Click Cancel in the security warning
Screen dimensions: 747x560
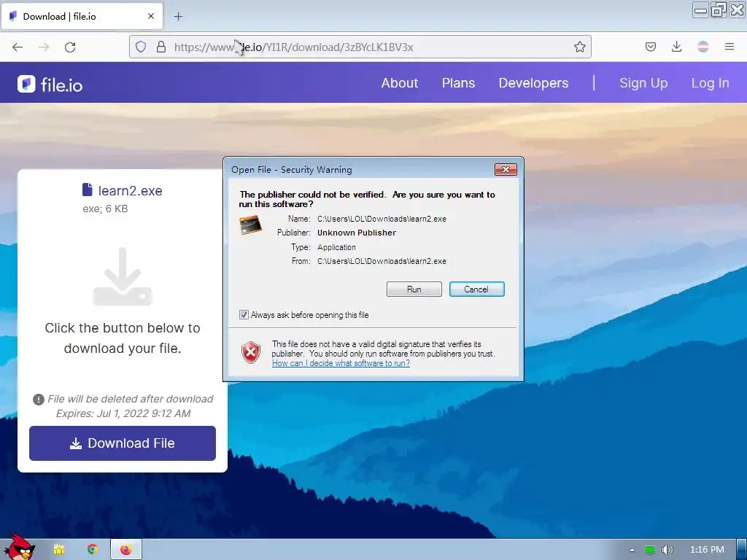476,289
